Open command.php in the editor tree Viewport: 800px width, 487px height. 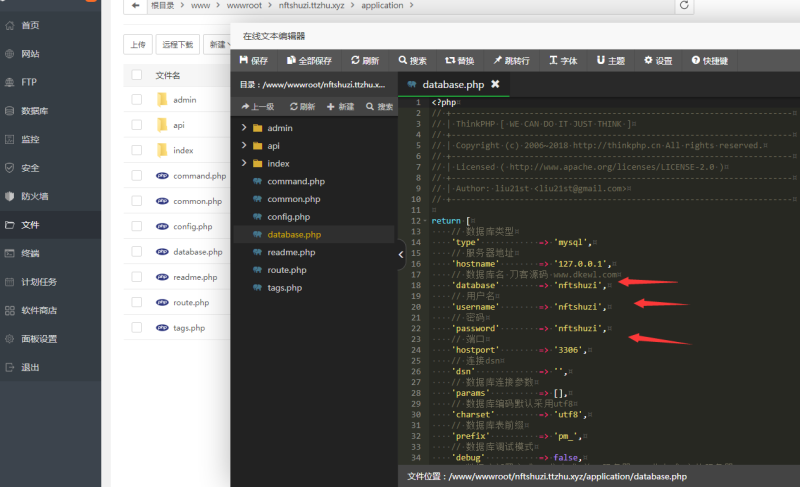tap(296, 181)
